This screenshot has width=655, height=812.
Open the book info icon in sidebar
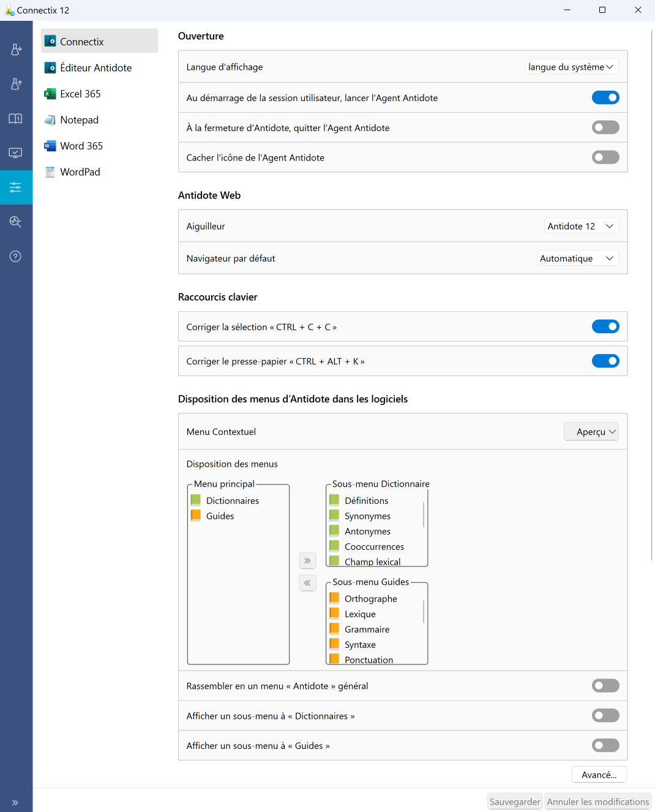pos(16,118)
